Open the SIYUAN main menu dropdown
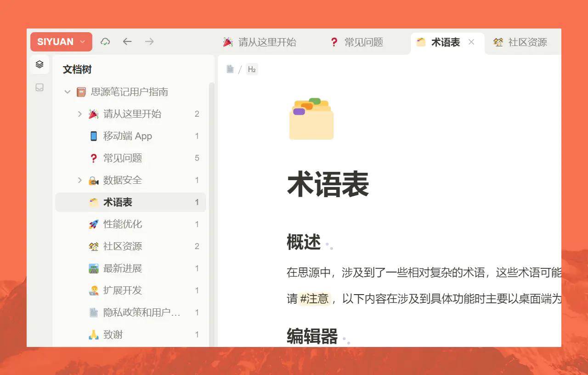Screen dimensions: 588x375 pos(61,42)
